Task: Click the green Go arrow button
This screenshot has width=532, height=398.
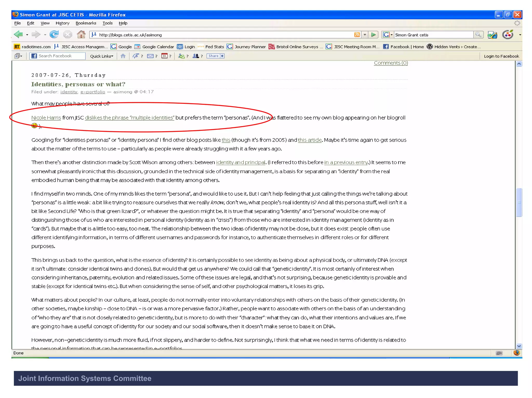Action: [374, 35]
